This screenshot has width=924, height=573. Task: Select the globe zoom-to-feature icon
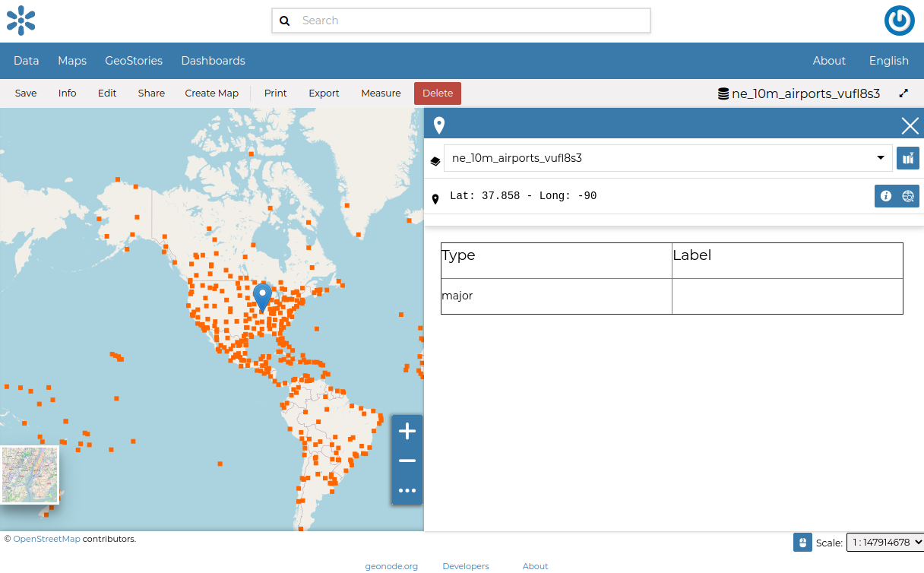[x=908, y=195]
